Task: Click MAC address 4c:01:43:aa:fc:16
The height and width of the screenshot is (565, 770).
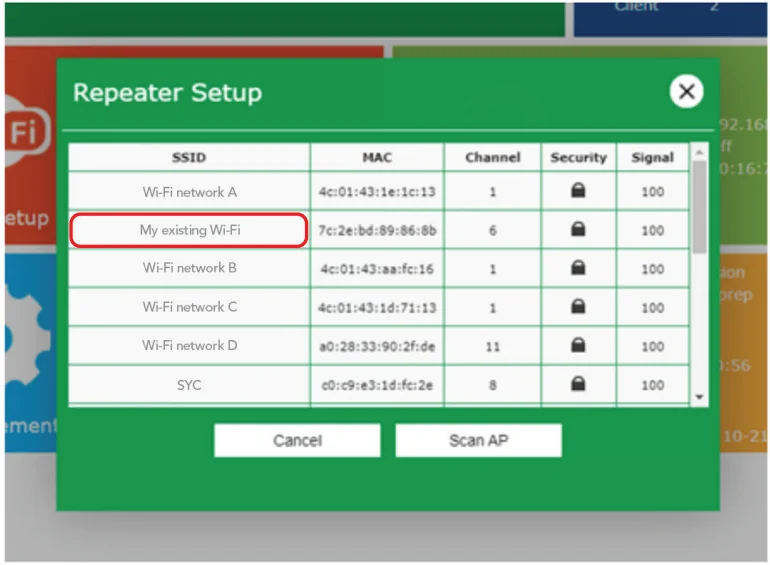Action: point(377,269)
